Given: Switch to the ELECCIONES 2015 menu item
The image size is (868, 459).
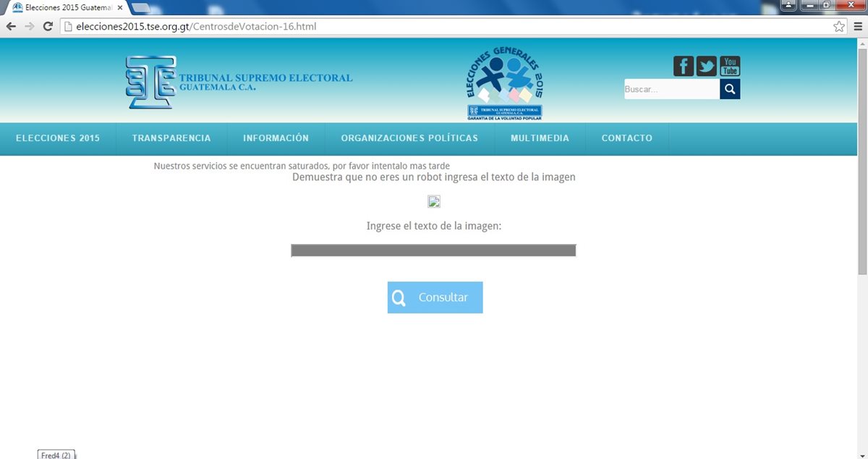Looking at the screenshot, I should (58, 138).
